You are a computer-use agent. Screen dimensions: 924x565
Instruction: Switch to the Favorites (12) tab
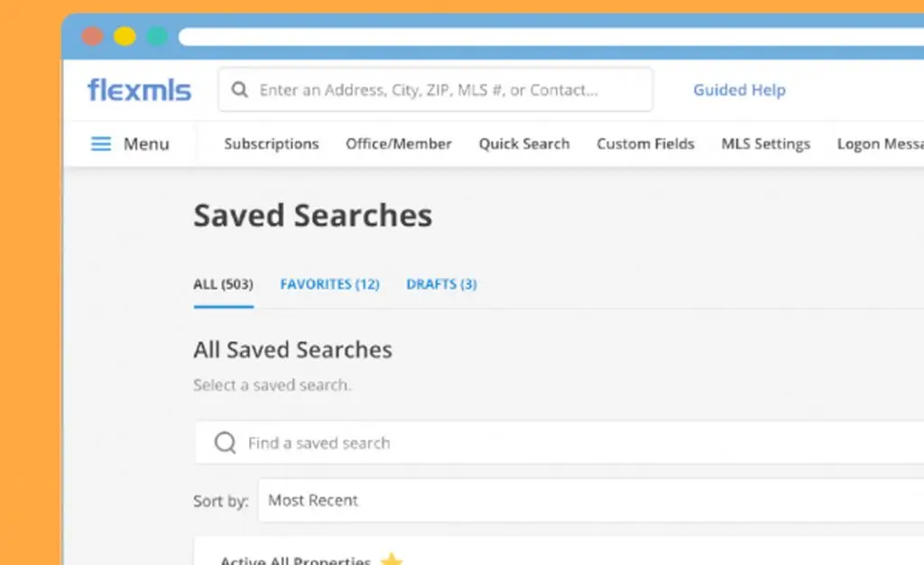point(329,284)
